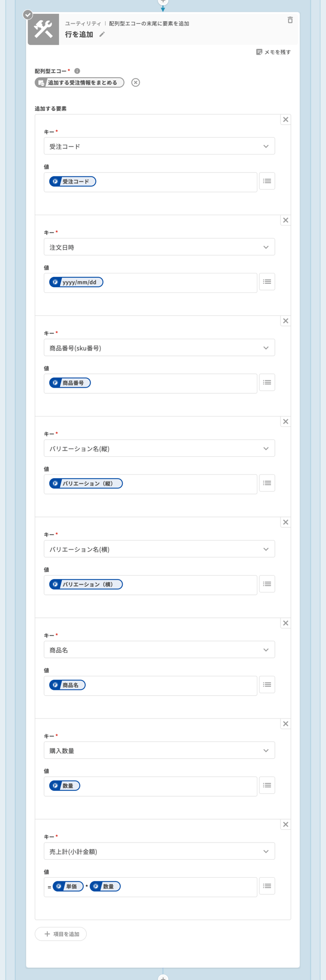Open the 売上計(小計金額) key dropdown

pyautogui.click(x=159, y=852)
